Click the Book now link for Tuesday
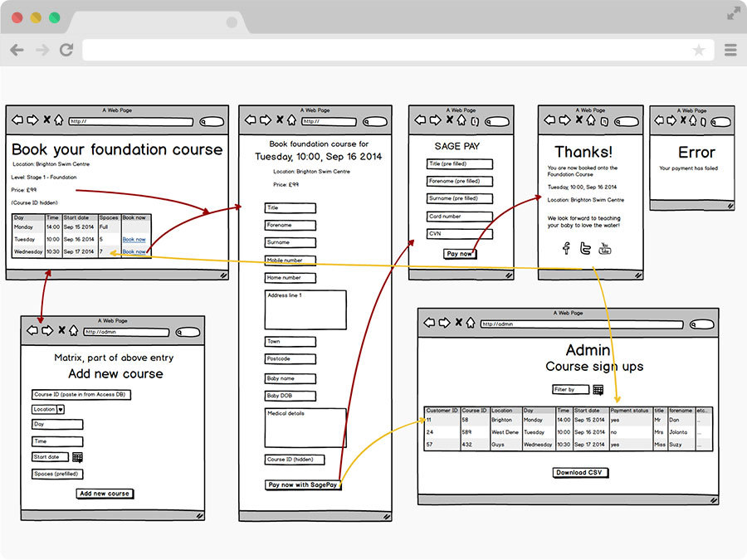This screenshot has height=560, width=747. point(134,240)
